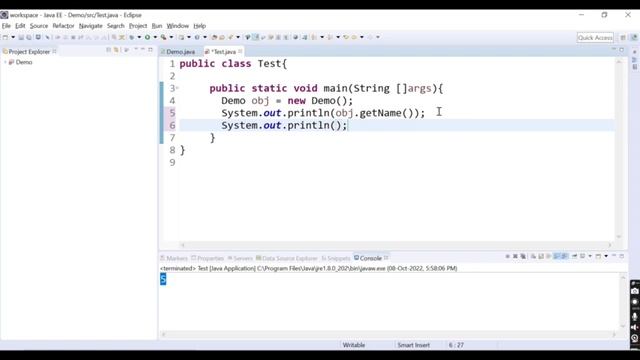Open the Navigate menu

pos(91,26)
